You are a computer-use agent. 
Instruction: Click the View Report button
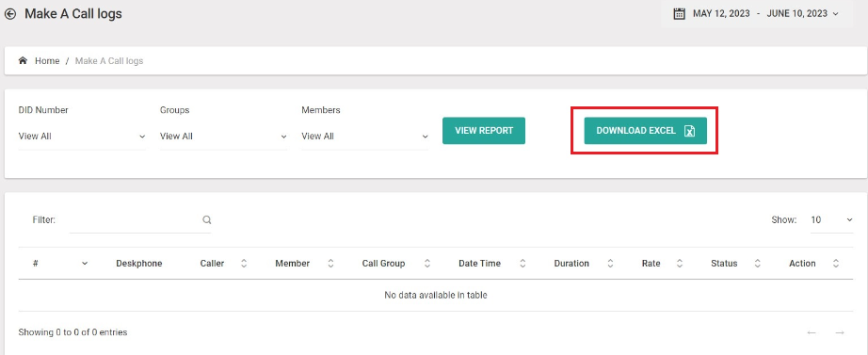click(484, 131)
